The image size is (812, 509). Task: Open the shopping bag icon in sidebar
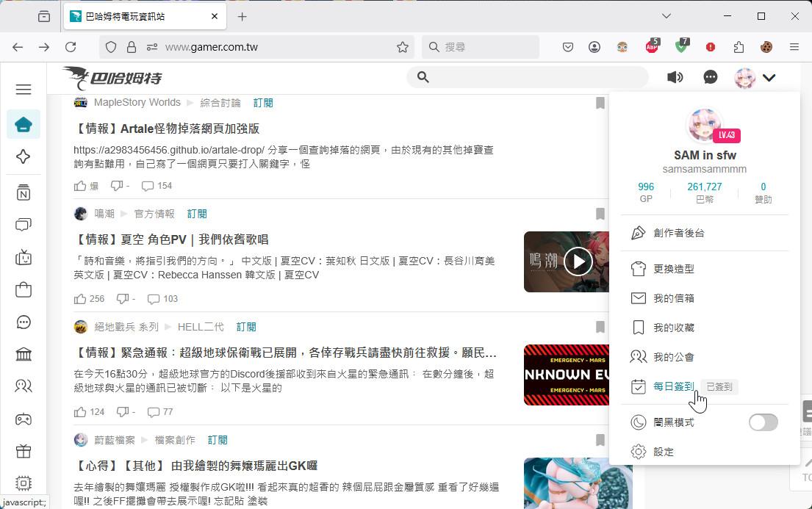point(24,289)
